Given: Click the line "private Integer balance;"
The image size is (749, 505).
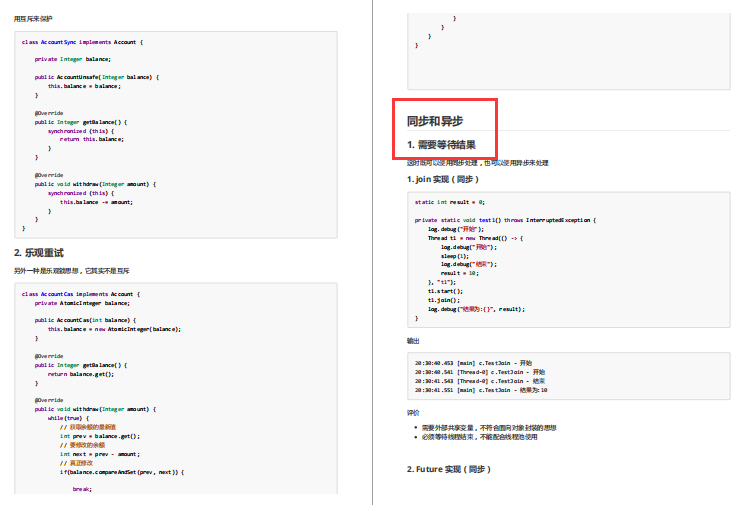Looking at the screenshot, I should 73,59.
